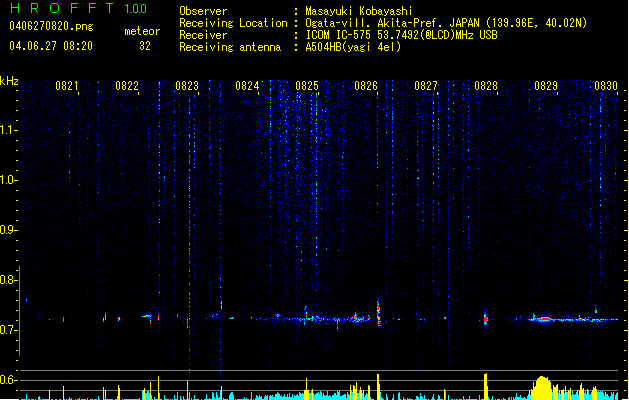Click the 0.8 kHz axis label
629x400 pixels.
tap(8, 280)
